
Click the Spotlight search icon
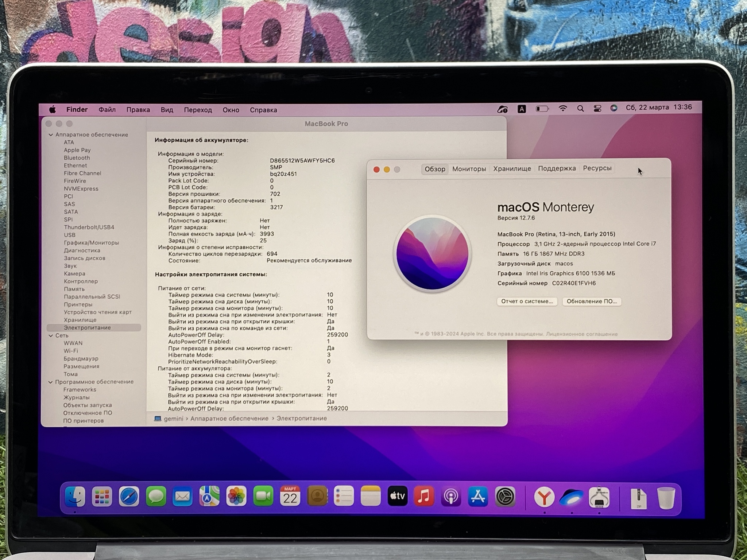[x=580, y=109]
